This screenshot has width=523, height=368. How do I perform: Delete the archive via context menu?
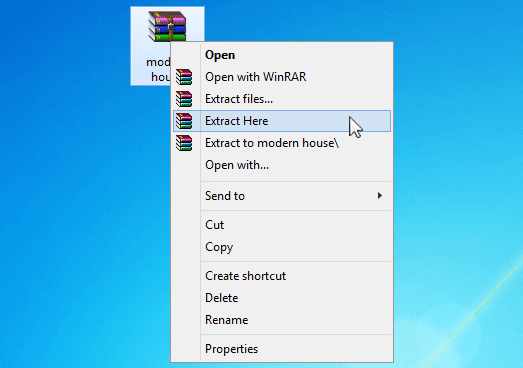click(221, 298)
